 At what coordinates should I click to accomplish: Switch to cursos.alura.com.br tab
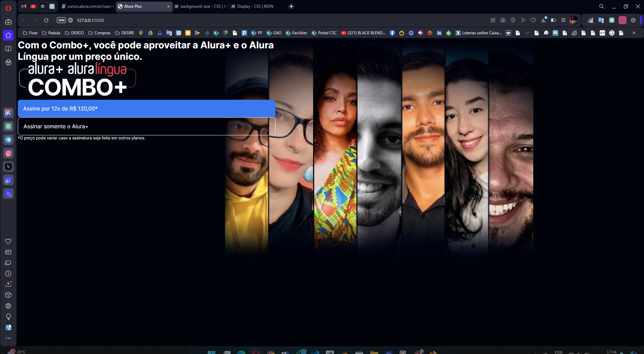coord(88,6)
